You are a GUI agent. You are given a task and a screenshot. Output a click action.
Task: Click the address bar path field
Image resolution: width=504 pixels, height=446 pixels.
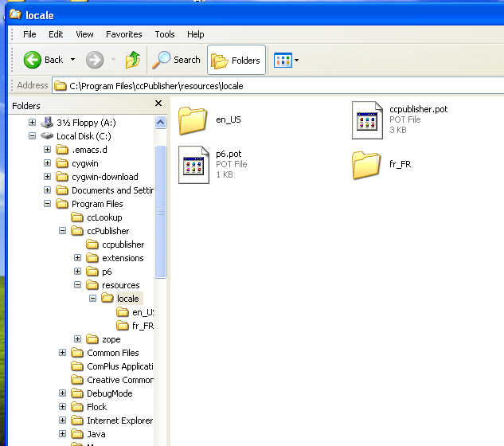coord(278,86)
